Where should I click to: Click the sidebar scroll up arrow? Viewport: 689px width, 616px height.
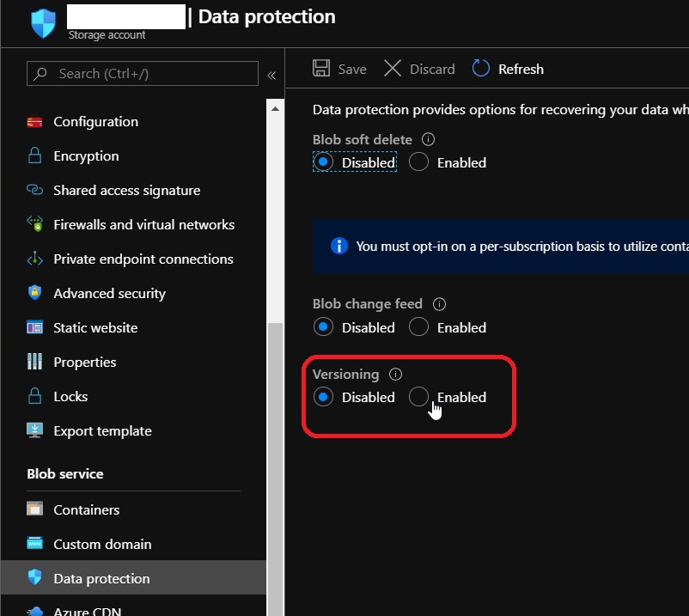(276, 109)
